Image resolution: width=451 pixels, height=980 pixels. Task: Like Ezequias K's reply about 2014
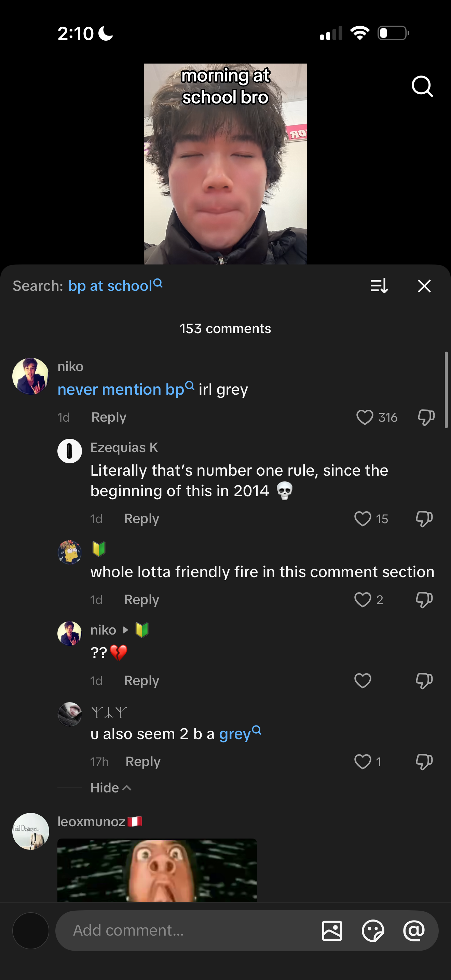(x=363, y=519)
